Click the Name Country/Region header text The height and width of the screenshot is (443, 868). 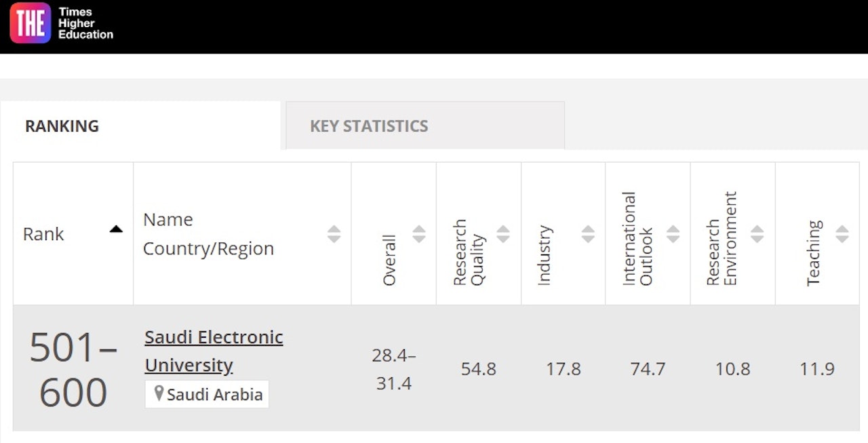208,234
